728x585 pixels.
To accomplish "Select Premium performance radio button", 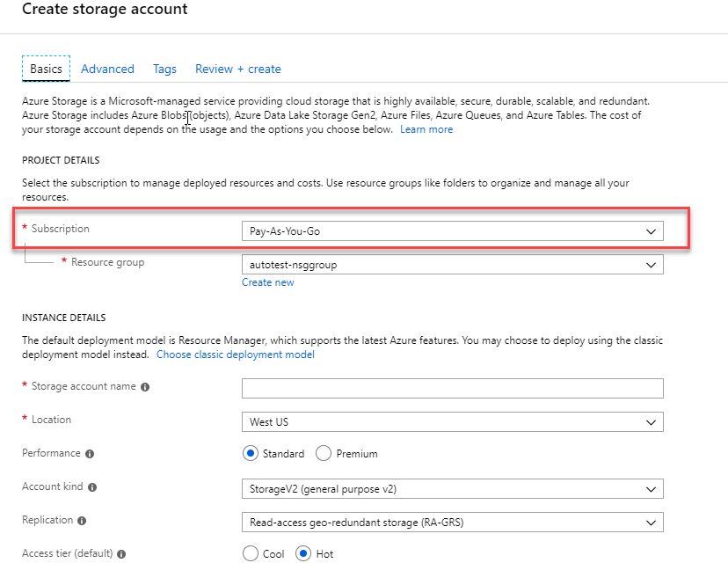I will click(x=324, y=454).
